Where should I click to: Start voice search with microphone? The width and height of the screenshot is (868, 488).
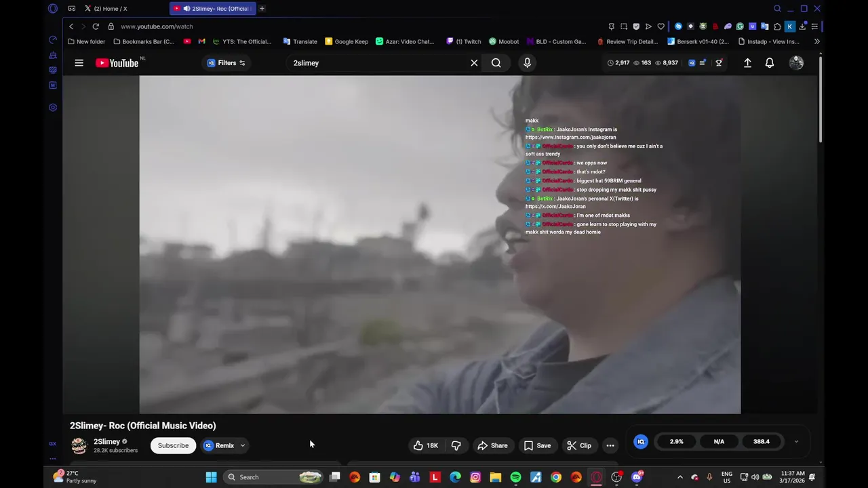pos(527,63)
